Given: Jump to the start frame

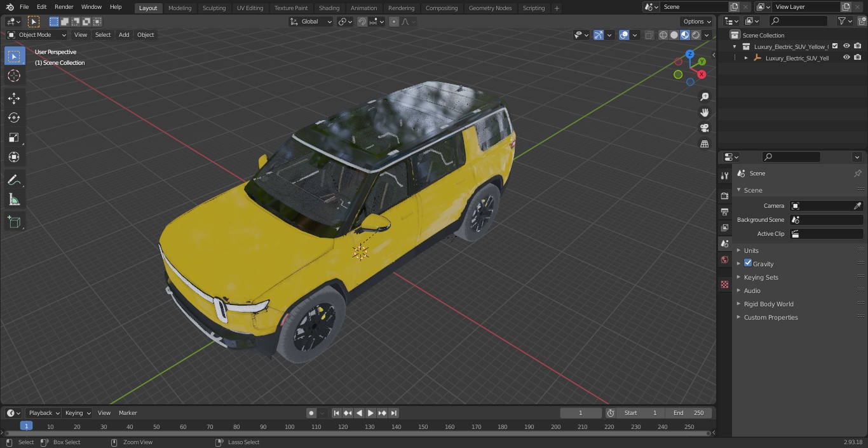Looking at the screenshot, I should (337, 413).
